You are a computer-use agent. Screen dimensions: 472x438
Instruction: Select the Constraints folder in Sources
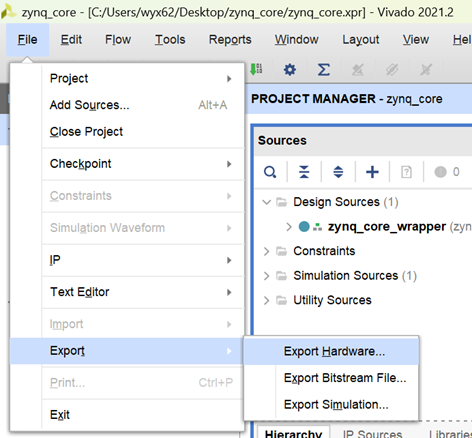click(324, 251)
